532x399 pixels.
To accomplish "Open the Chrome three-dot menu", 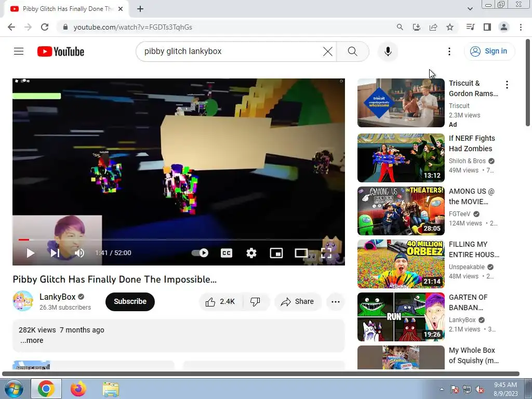I will 521,27.
